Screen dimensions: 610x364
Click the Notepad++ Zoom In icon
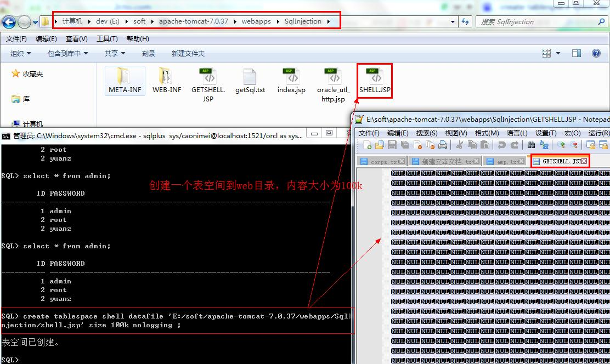tap(561, 145)
